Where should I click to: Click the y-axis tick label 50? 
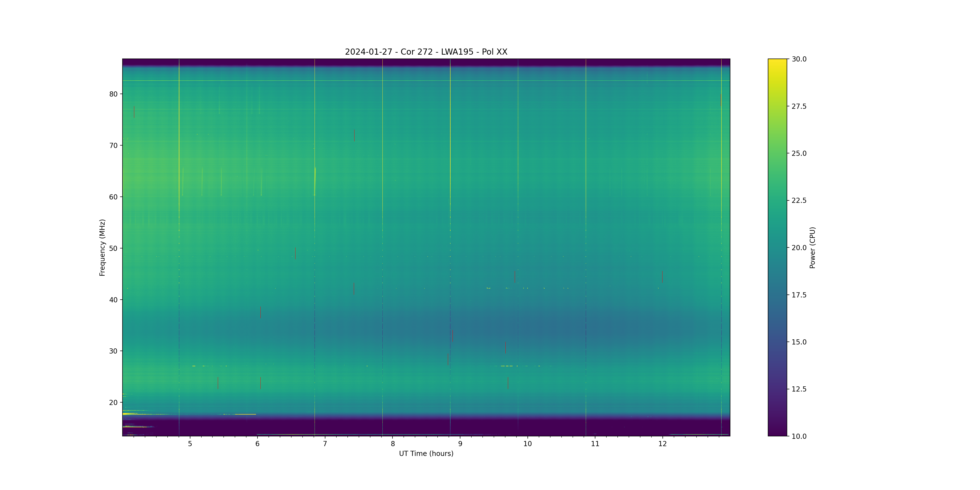click(113, 248)
